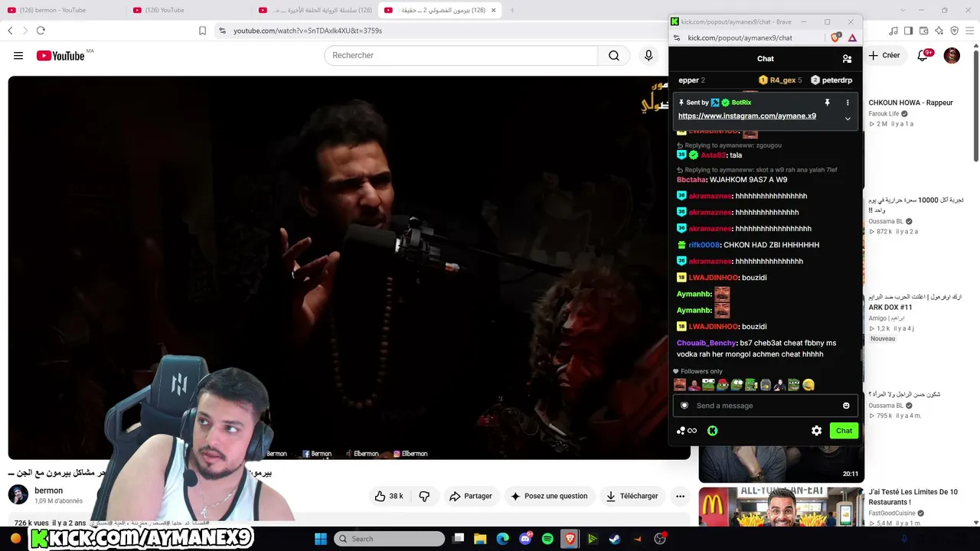Open Discord from the taskbar

tap(525, 539)
